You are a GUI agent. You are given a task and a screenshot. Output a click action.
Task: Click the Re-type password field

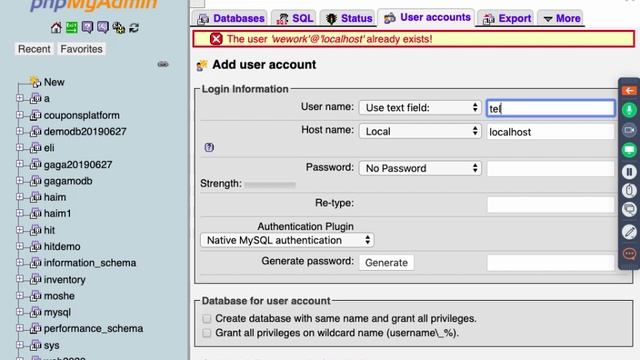coord(551,204)
